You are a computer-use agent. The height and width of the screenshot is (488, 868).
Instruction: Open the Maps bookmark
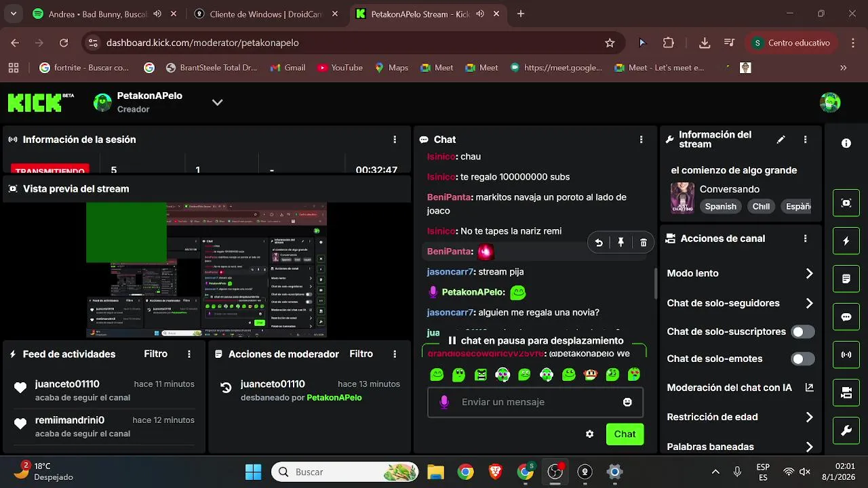[x=391, y=68]
